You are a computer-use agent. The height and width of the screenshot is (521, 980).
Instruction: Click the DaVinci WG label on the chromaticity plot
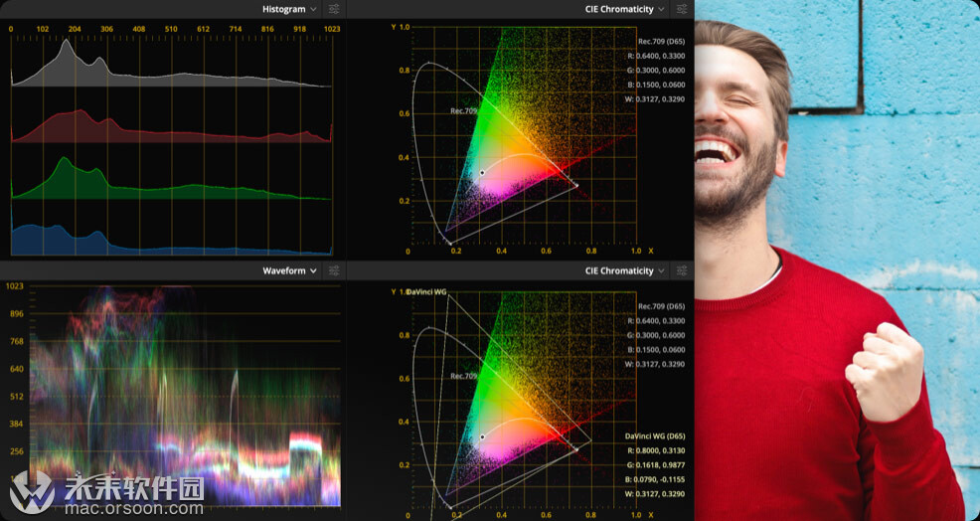click(x=426, y=292)
